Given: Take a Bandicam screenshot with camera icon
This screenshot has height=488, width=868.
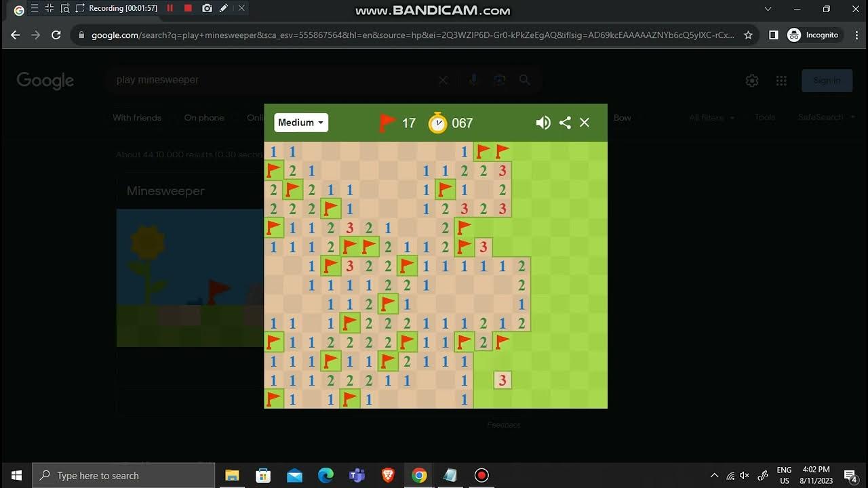Looking at the screenshot, I should (x=207, y=8).
